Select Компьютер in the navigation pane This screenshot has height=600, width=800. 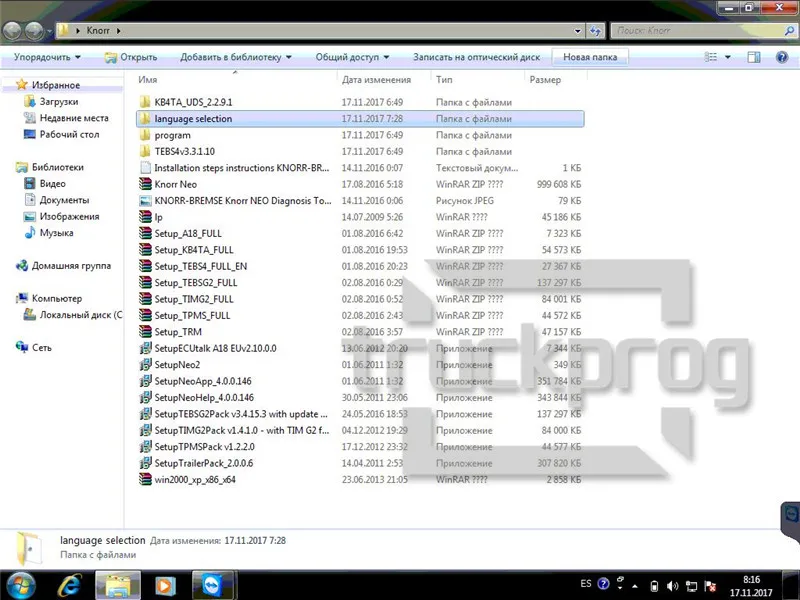pyautogui.click(x=57, y=298)
